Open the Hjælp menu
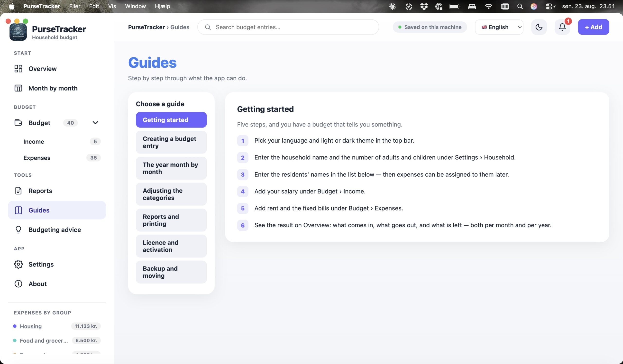Screen dimensions: 623x364 tap(162, 6)
